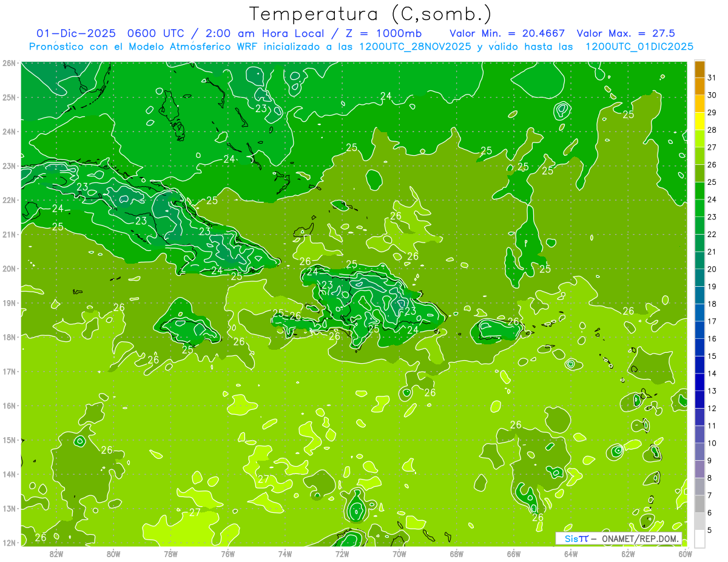Click the 80W longitude axis label
The width and height of the screenshot is (728, 562).
[x=113, y=554]
